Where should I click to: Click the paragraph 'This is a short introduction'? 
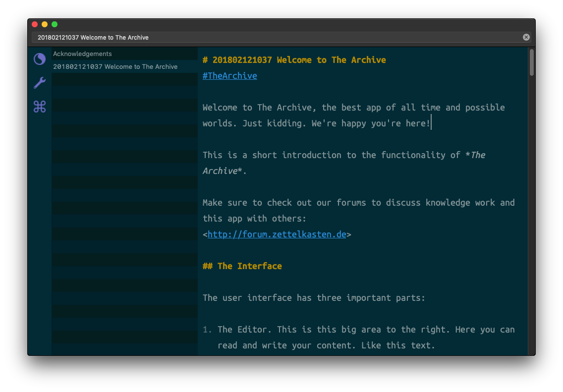(344, 163)
